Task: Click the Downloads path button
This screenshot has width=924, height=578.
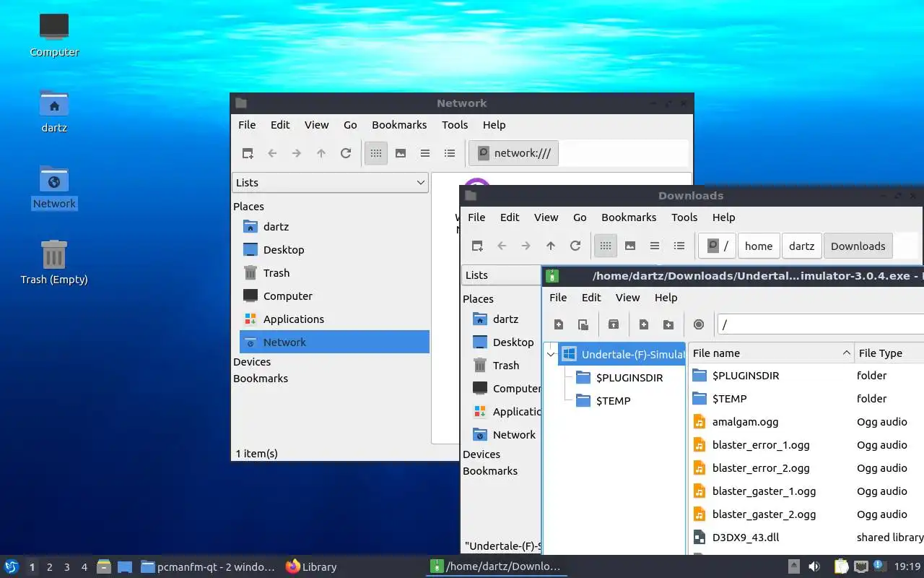Action: tap(858, 246)
